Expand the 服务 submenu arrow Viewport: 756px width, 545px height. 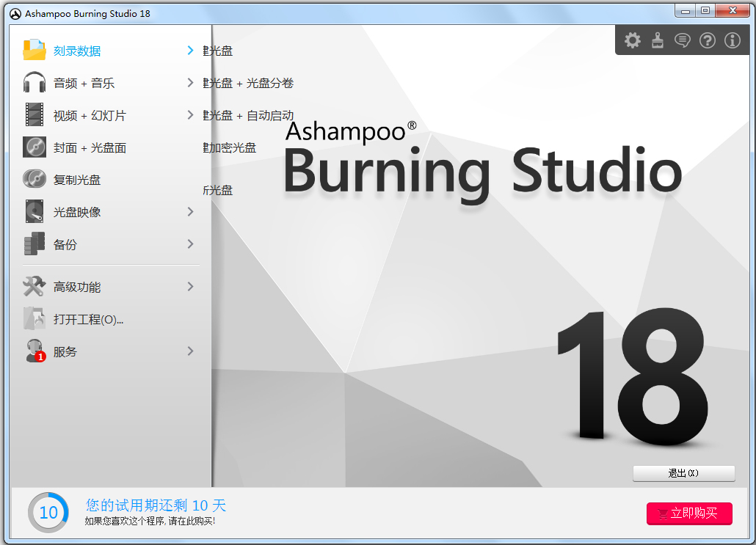tap(190, 351)
